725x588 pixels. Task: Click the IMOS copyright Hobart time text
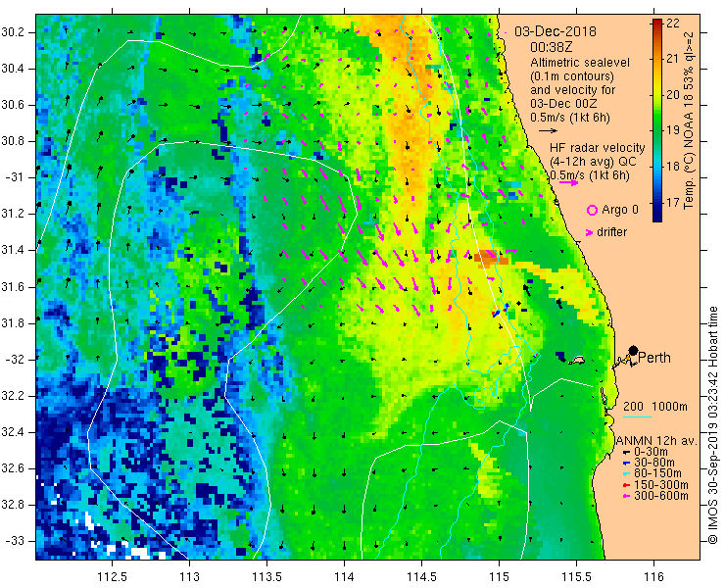pos(712,425)
